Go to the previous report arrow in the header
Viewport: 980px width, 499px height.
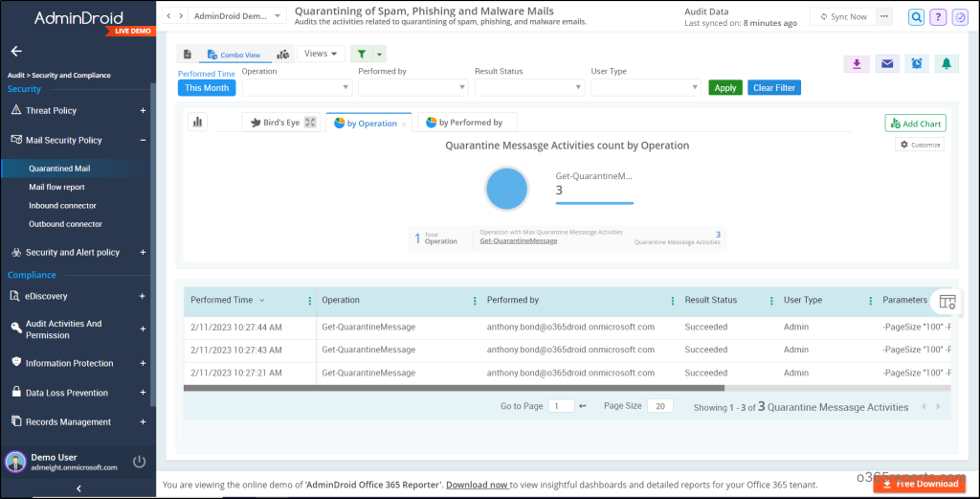pos(168,15)
